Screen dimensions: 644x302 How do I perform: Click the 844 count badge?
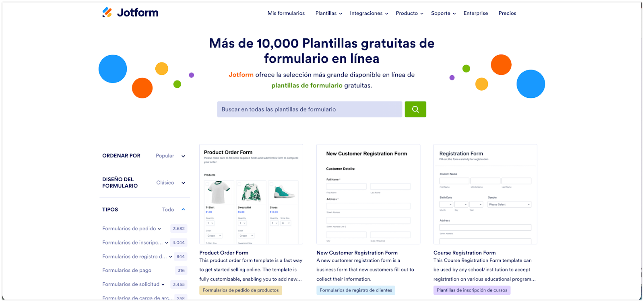(x=181, y=256)
